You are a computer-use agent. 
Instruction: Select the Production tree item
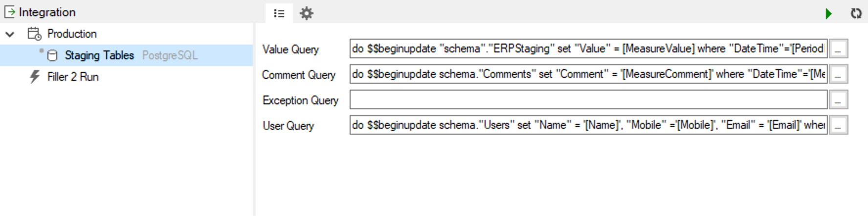pos(72,34)
